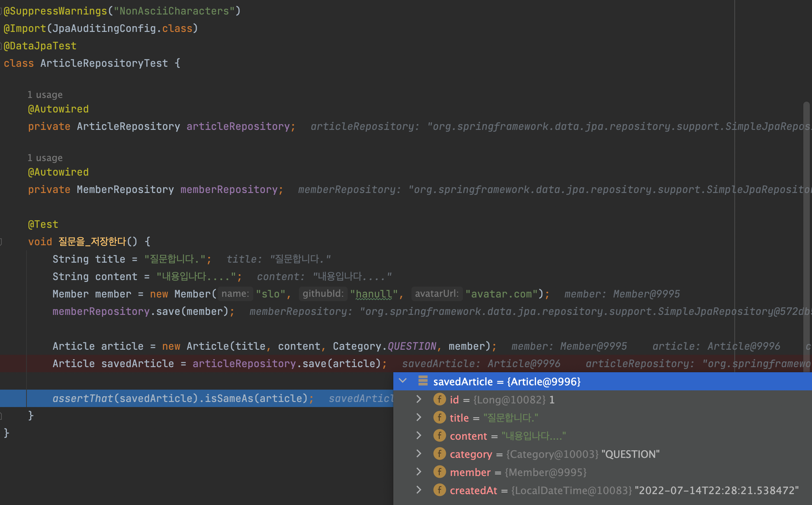Click the assertThat method call
Viewport: 812px width, 505px height.
click(x=83, y=398)
